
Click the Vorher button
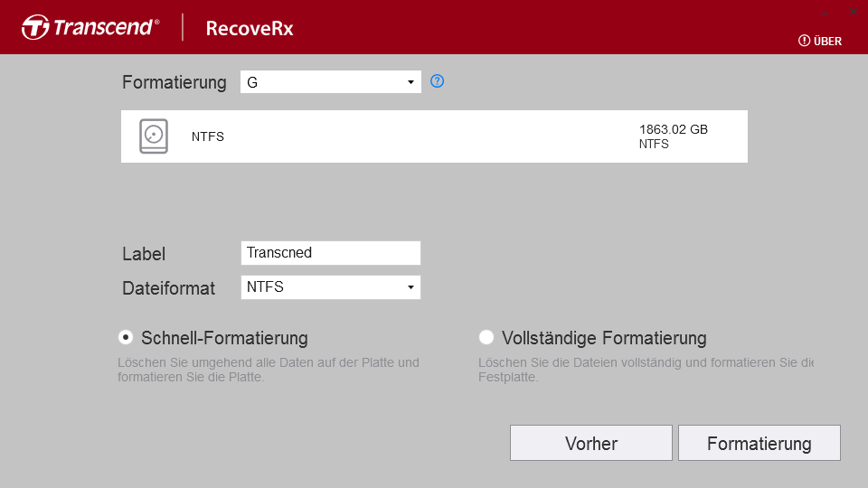pyautogui.click(x=591, y=443)
